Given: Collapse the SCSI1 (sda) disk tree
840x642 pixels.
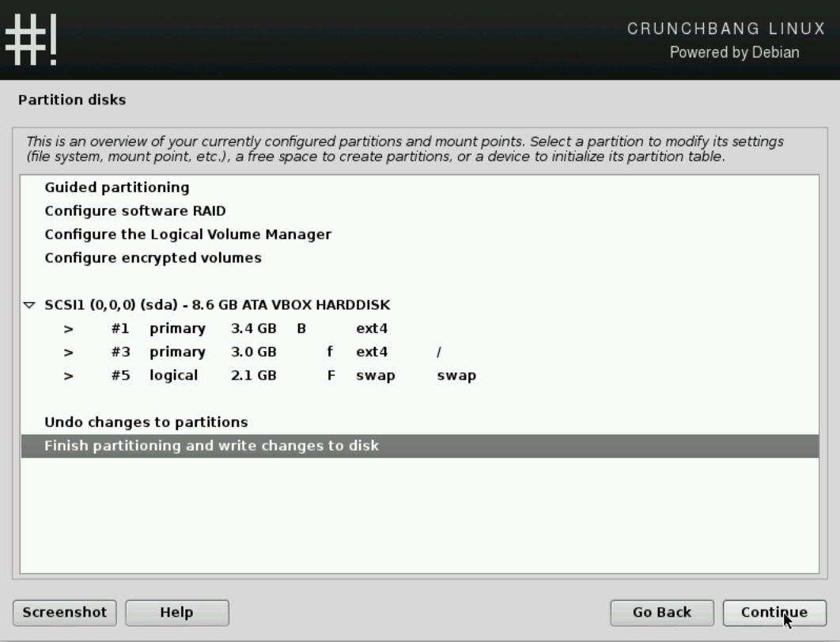Looking at the screenshot, I should click(28, 304).
